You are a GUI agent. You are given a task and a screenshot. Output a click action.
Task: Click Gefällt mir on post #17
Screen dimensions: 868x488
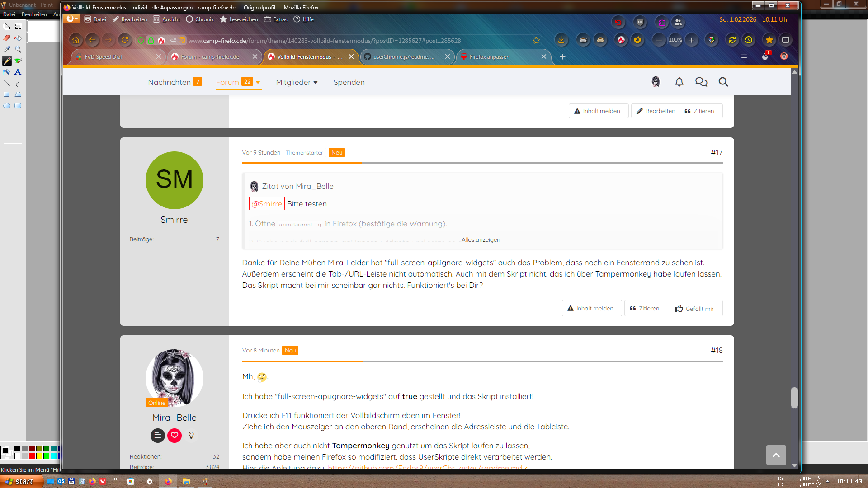[695, 309]
